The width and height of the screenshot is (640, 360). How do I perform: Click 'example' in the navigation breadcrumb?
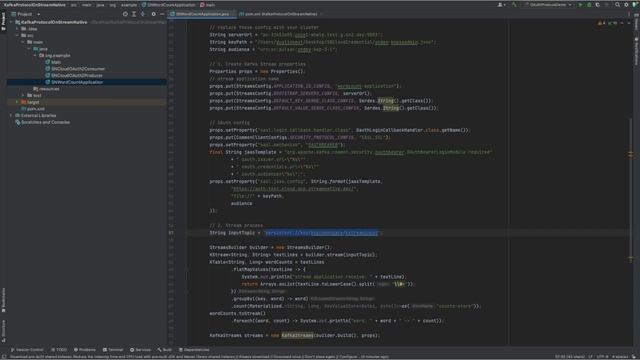click(x=129, y=5)
